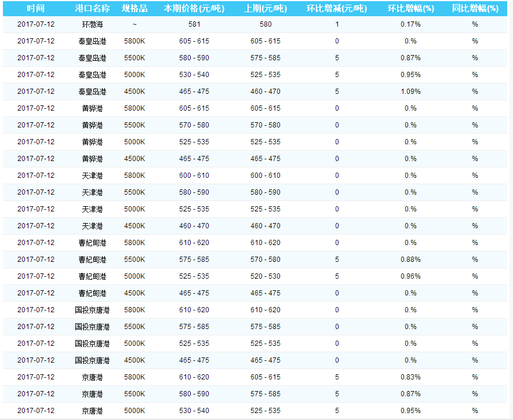Click the 520 - 530 previous price cell
Viewport: 513px width, 420px height.
point(265,276)
